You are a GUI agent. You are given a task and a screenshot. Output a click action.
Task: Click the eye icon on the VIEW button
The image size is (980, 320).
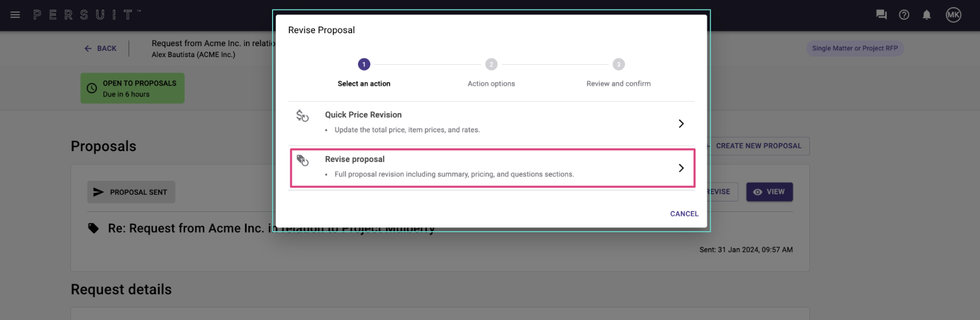pyautogui.click(x=757, y=192)
